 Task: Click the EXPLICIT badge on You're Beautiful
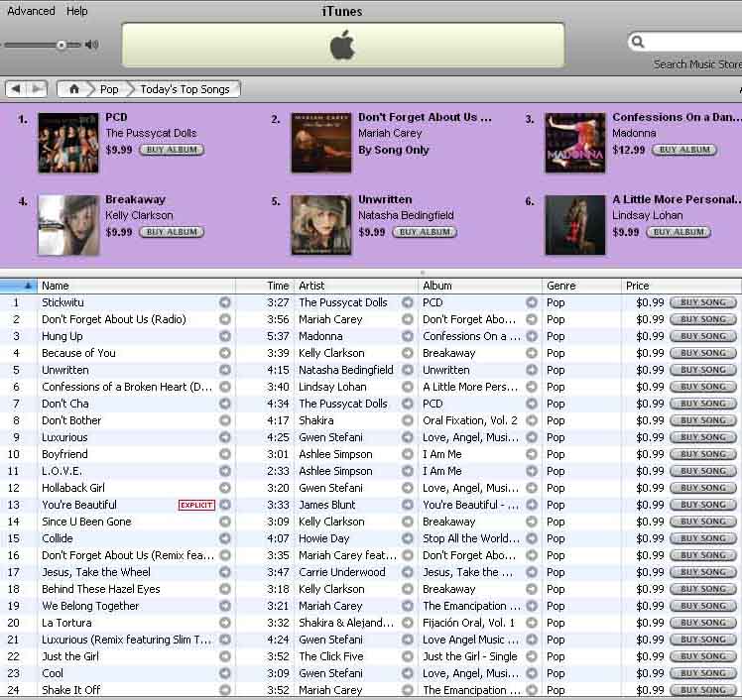(x=196, y=505)
